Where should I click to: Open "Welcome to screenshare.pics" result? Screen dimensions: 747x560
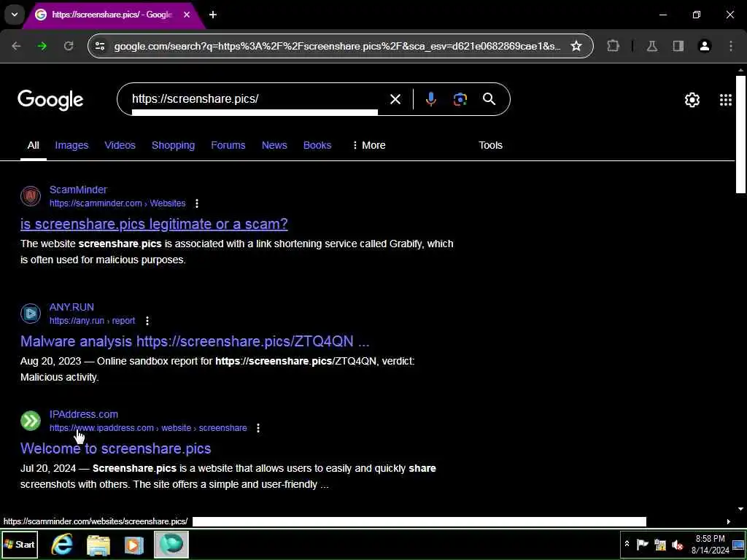click(116, 448)
